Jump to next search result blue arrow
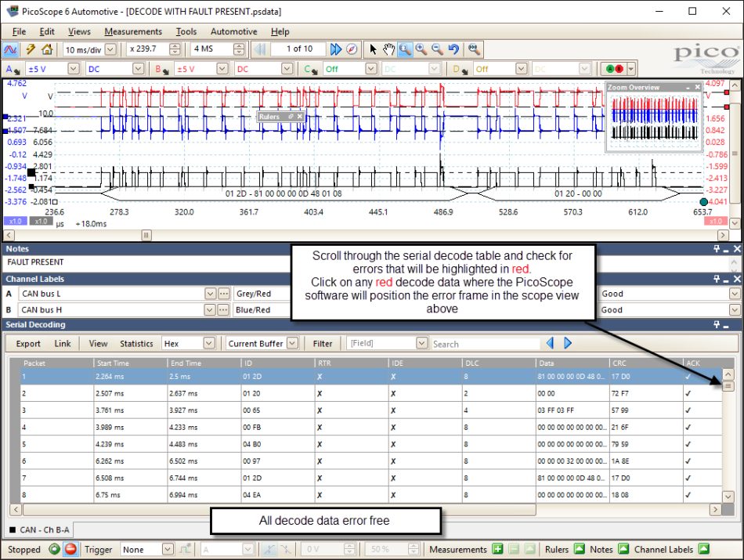The width and height of the screenshot is (744, 560). coord(568,343)
